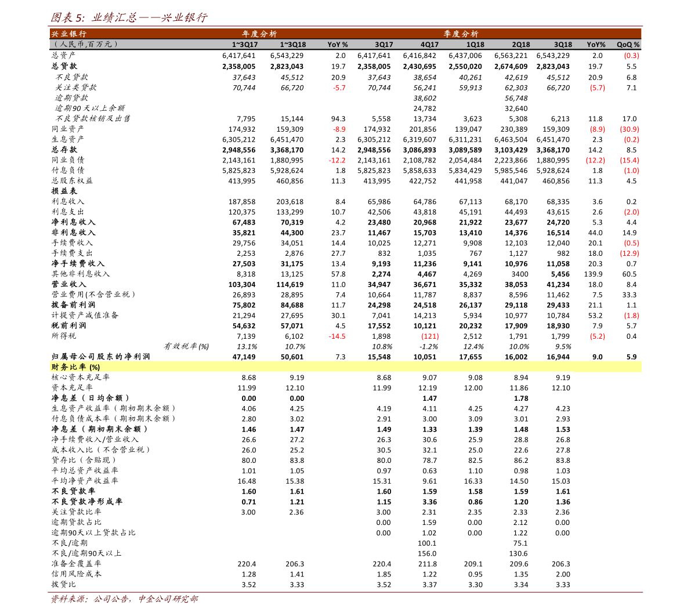Click the "不良贷款净形成率" row label
The image size is (691, 616).
click(x=87, y=501)
